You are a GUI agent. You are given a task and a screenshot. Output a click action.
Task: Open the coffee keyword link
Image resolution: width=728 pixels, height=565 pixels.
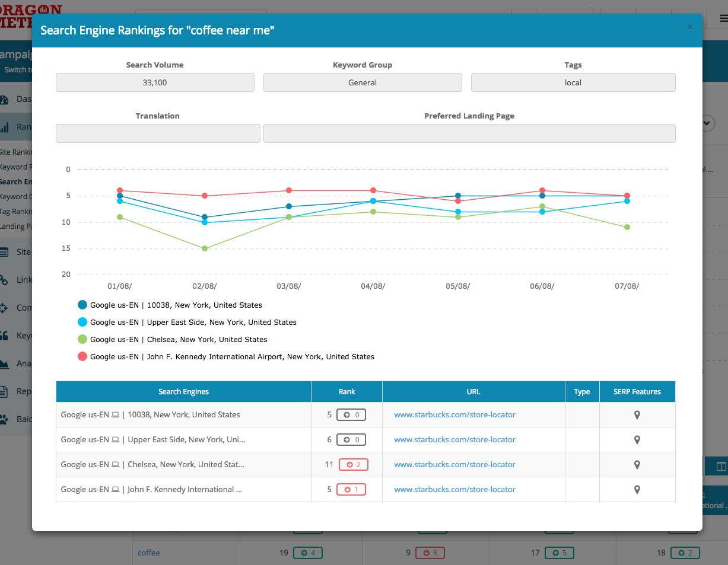point(148,553)
